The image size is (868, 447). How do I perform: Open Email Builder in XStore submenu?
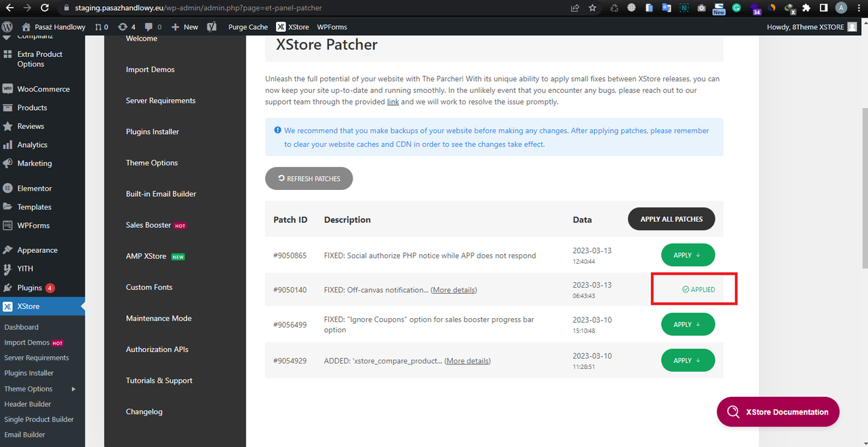coord(25,435)
